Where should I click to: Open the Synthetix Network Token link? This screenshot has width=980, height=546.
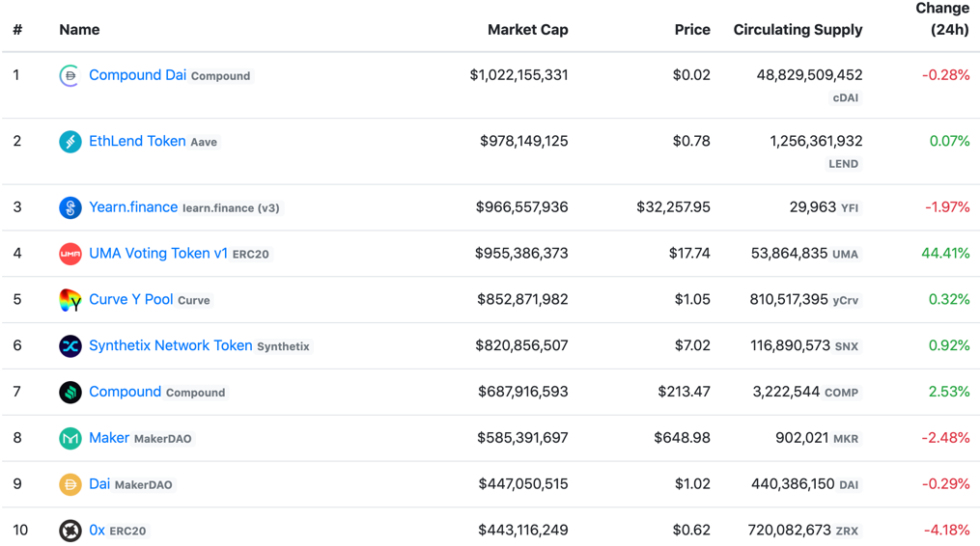pyautogui.click(x=171, y=346)
